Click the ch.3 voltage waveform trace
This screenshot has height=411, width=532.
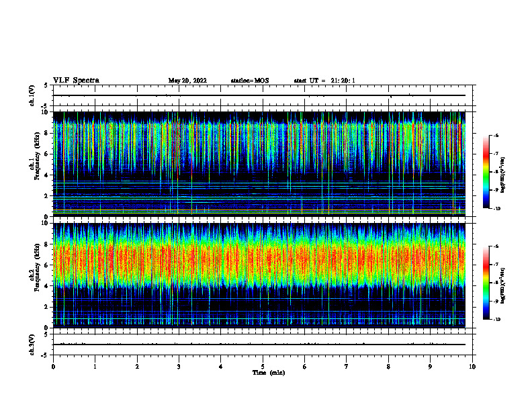coord(259,345)
